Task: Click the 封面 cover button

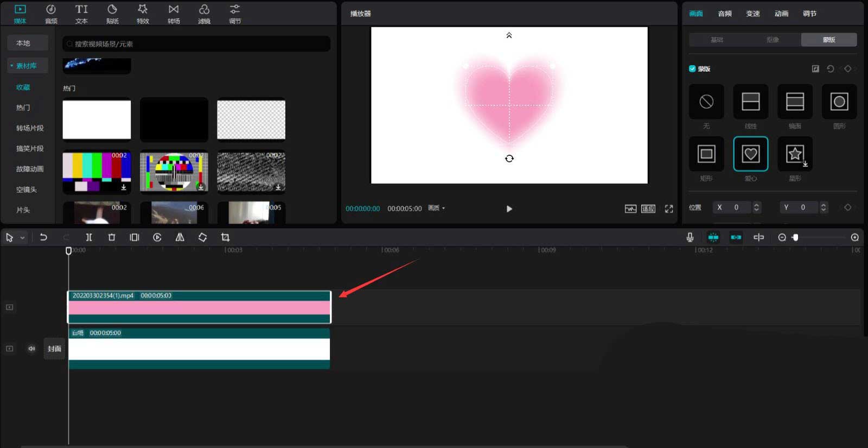Action: [54, 349]
